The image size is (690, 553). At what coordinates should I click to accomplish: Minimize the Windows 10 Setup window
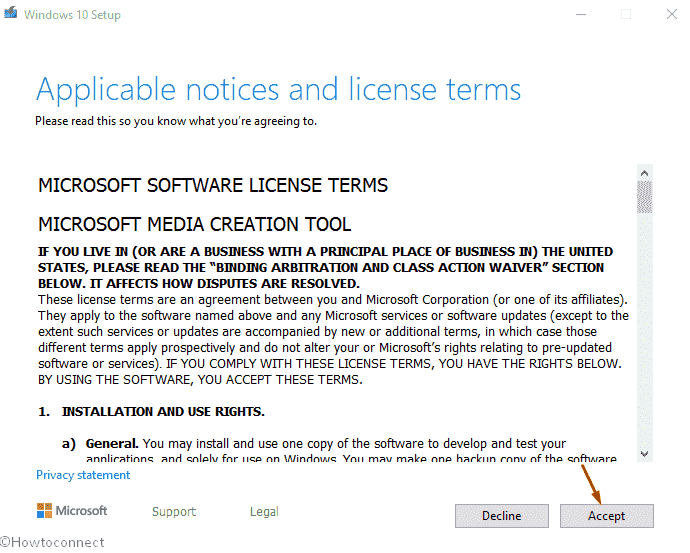[x=579, y=14]
